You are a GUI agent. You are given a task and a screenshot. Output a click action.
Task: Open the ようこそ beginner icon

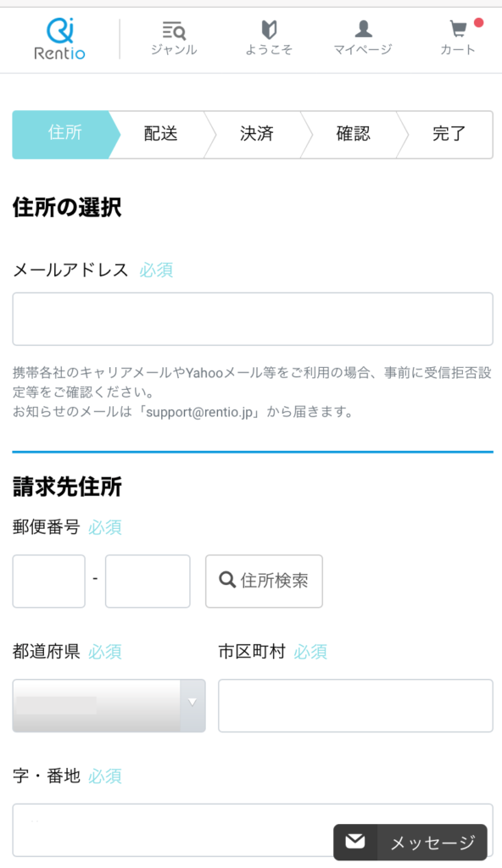click(269, 30)
